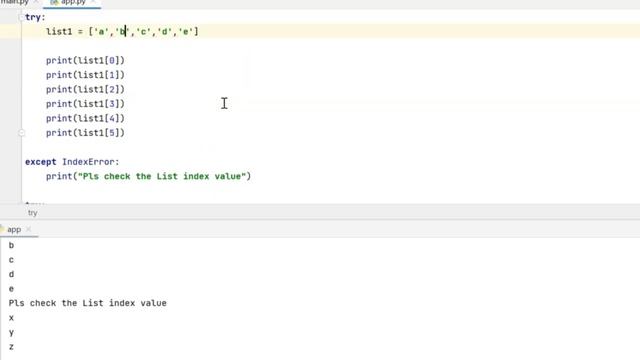The height and width of the screenshot is (360, 640).
Task: Click the print(list1[4]) line
Action: [85, 118]
